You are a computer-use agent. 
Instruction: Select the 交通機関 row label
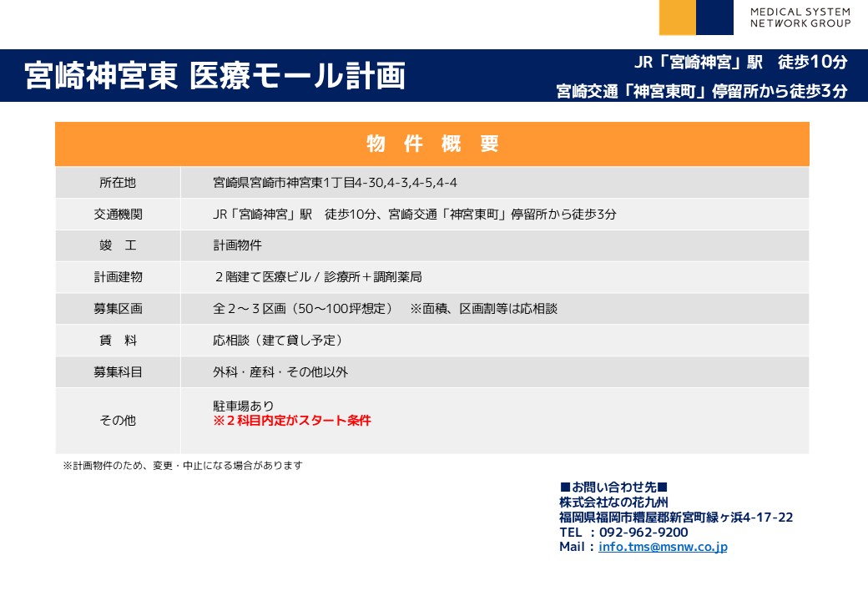click(x=118, y=214)
